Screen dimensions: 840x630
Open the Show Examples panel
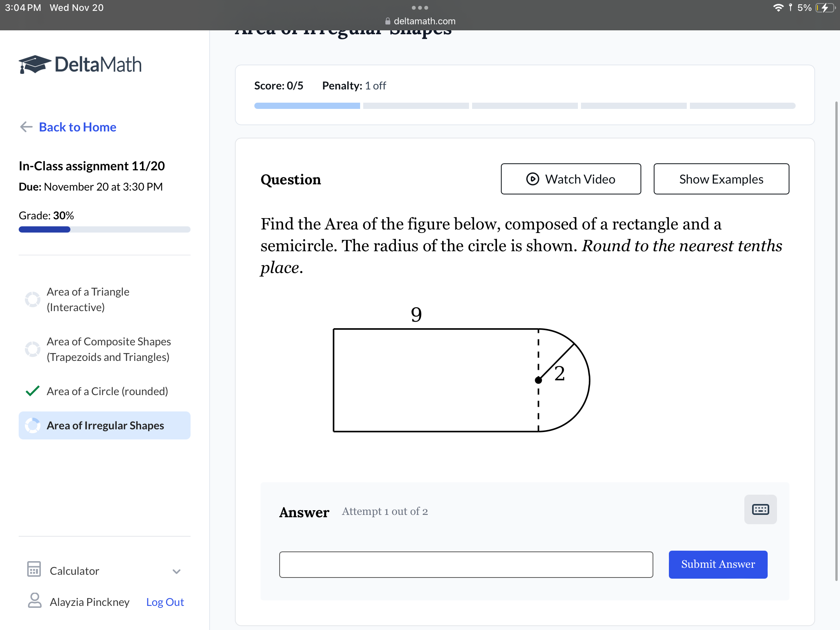[x=721, y=178]
